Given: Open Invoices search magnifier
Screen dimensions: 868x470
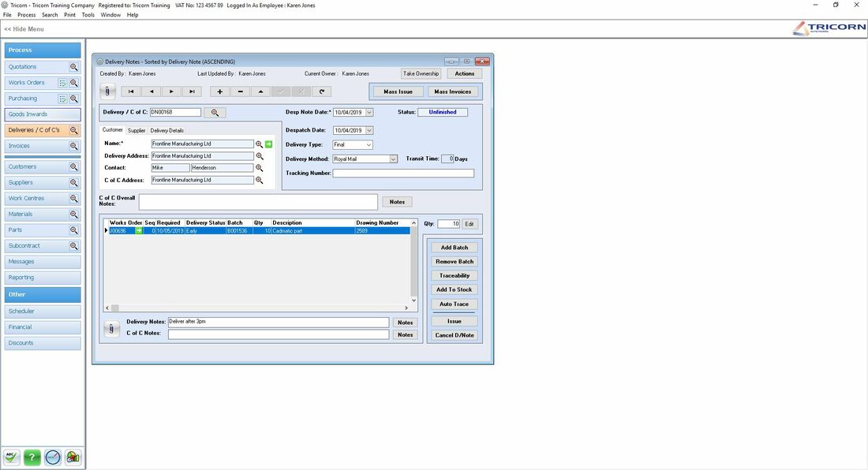Looking at the screenshot, I should pyautogui.click(x=73, y=147).
